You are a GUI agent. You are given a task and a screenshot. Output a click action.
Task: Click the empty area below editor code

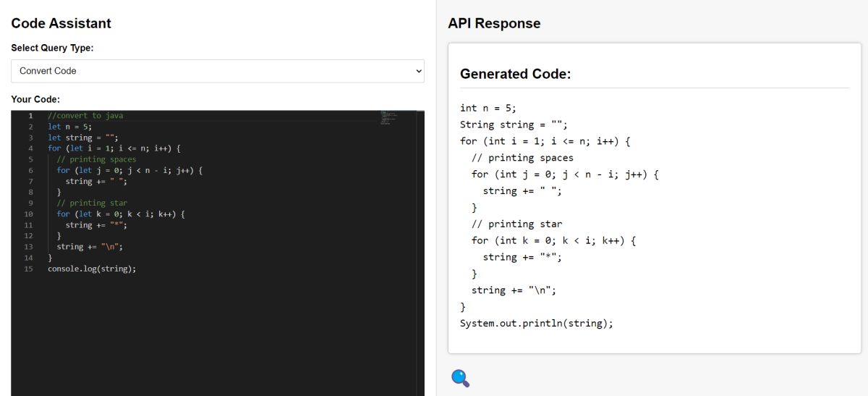[217, 333]
